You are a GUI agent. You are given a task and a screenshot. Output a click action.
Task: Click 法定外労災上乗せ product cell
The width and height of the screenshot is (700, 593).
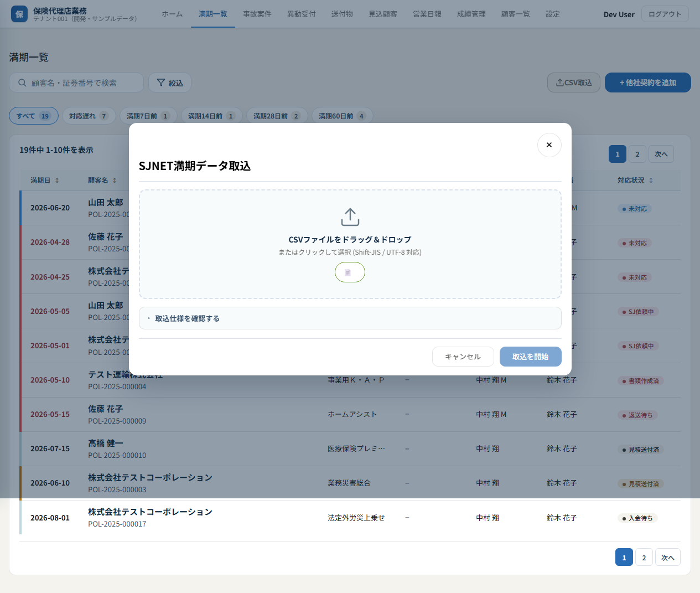[356, 518]
